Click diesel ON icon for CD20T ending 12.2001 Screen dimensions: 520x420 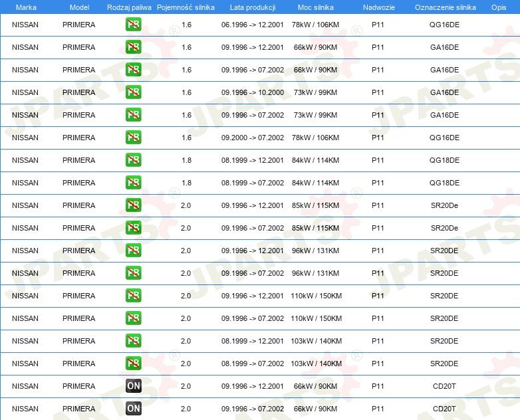[133, 386]
